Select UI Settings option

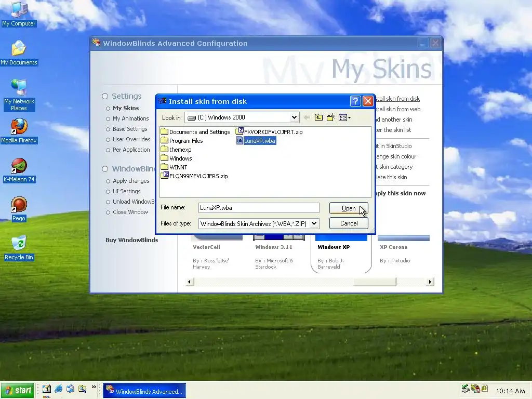click(123, 191)
